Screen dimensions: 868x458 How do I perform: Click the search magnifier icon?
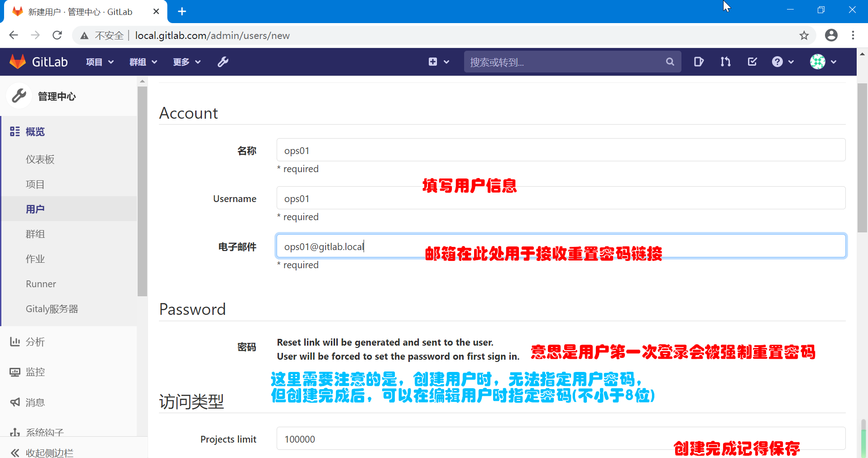[670, 62]
